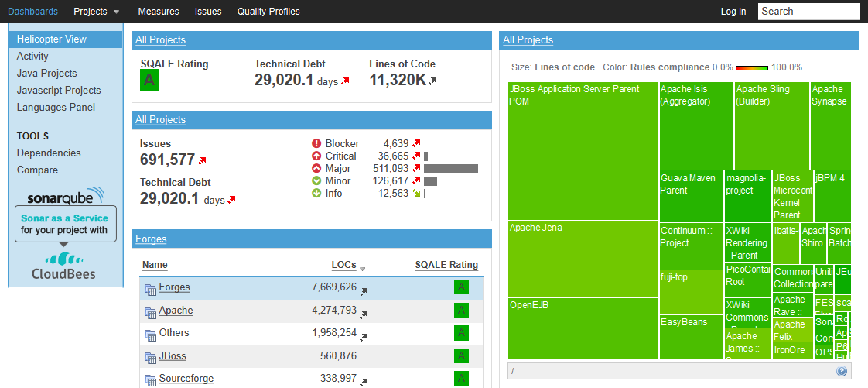Select the magnolia-project treemap tile
Image resolution: width=868 pixels, height=388 pixels.
click(748, 196)
